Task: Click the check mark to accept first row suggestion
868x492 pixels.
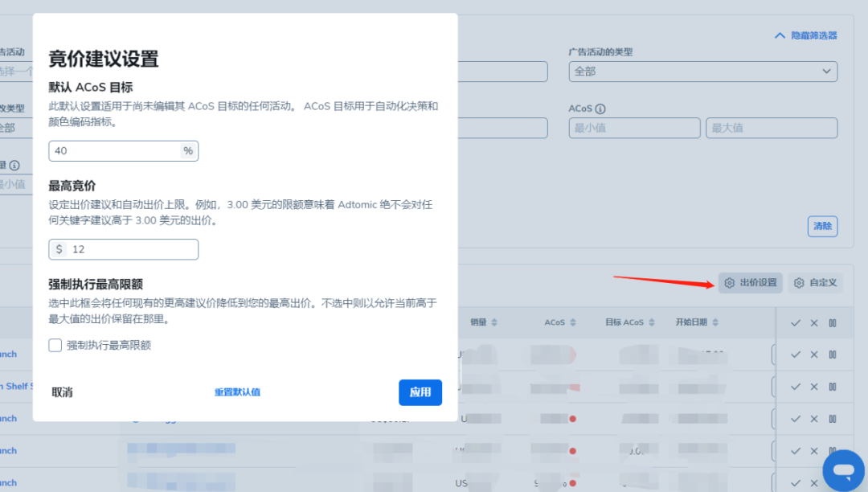Action: pos(796,354)
